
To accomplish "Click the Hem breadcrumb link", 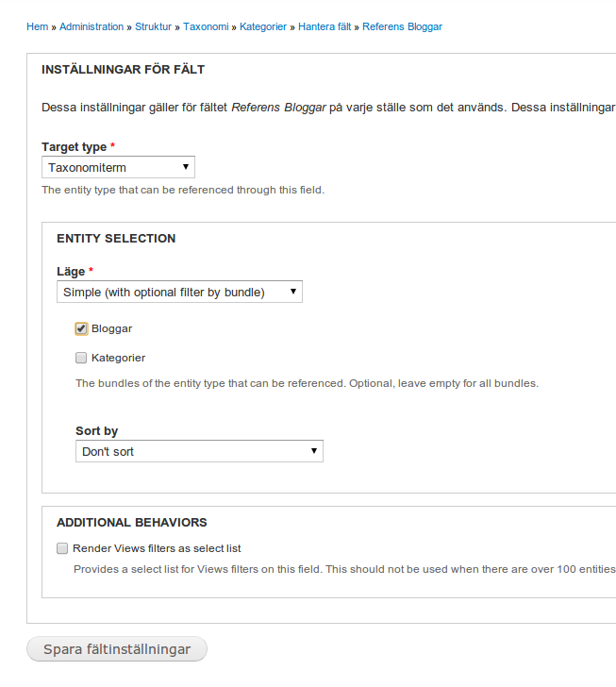I will click(x=37, y=26).
